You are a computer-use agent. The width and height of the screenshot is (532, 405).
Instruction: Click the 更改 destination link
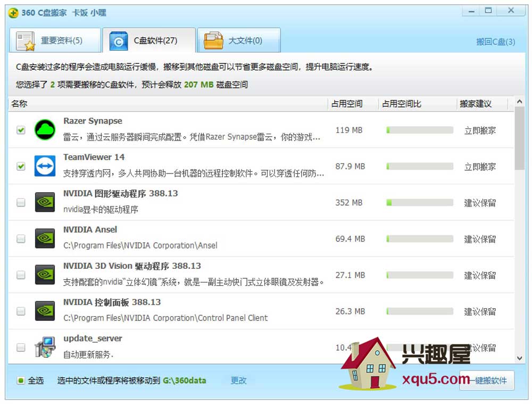tap(238, 381)
